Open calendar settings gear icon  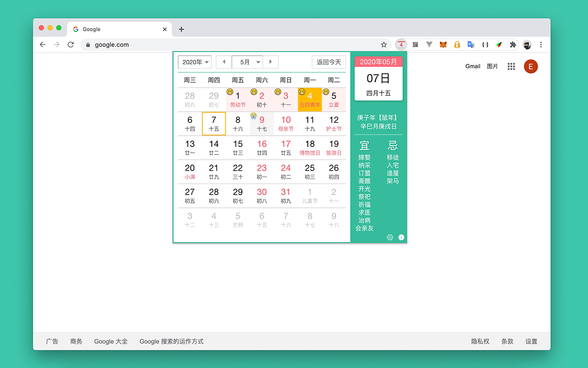pos(390,237)
